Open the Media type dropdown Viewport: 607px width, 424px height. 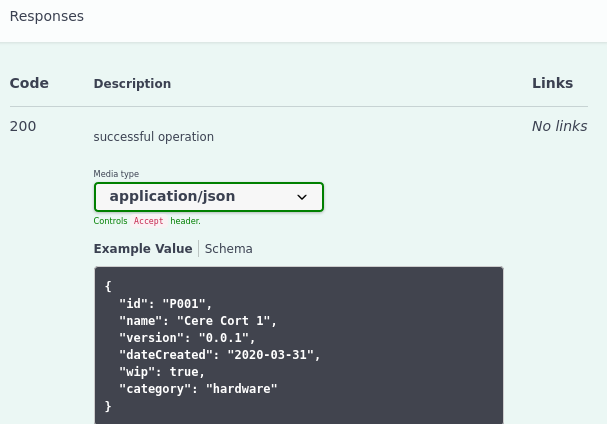click(208, 197)
